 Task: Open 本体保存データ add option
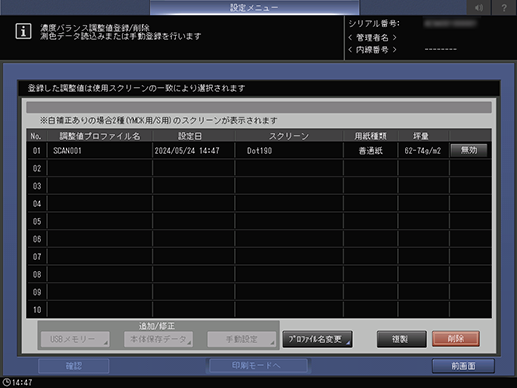pos(158,339)
